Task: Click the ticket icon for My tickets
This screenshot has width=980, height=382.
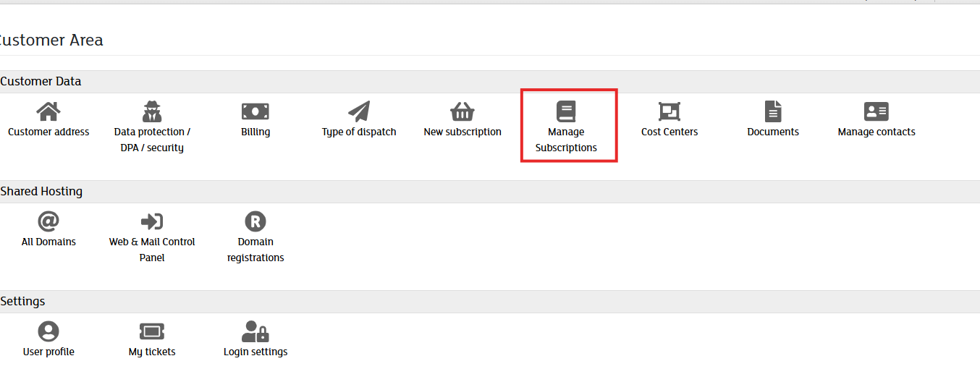Action: click(152, 331)
